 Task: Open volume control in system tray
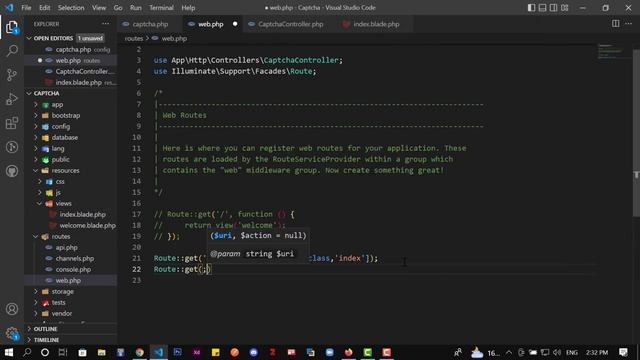click(x=557, y=352)
